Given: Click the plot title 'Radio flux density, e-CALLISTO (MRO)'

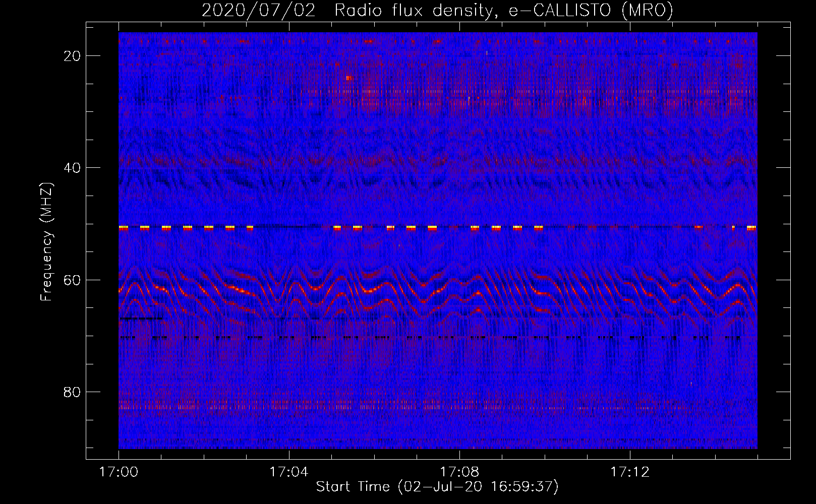Looking at the screenshot, I should [x=504, y=10].
